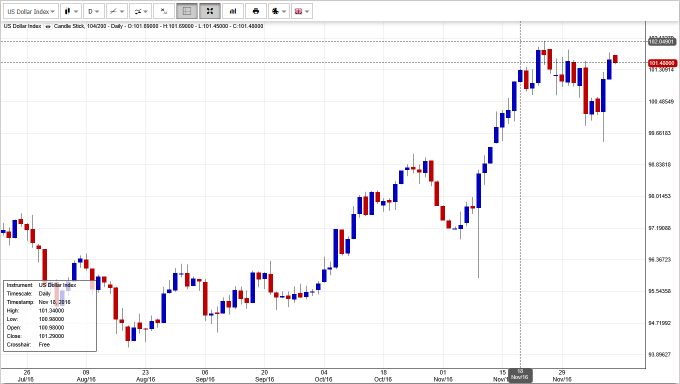The image size is (680, 384).
Task: Click the 29 Nov/16 date axis label
Action: click(562, 376)
